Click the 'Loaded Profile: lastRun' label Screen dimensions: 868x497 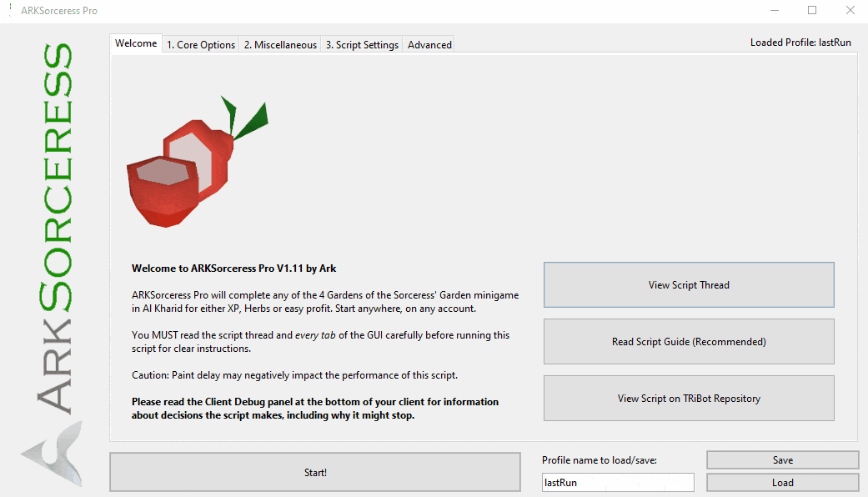pos(800,43)
